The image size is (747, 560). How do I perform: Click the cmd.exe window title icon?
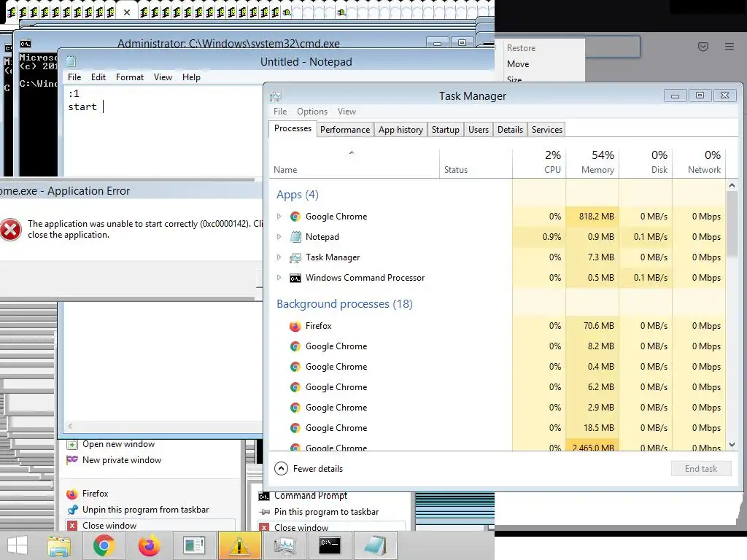[x=26, y=44]
